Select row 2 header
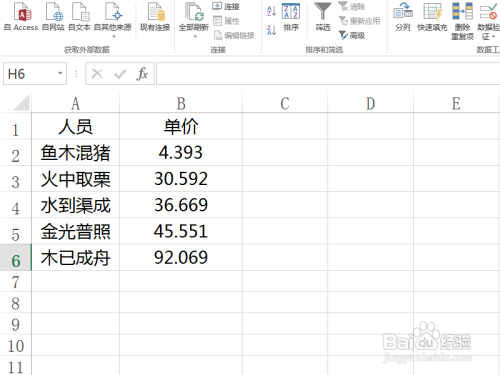500x375 pixels. tap(15, 153)
